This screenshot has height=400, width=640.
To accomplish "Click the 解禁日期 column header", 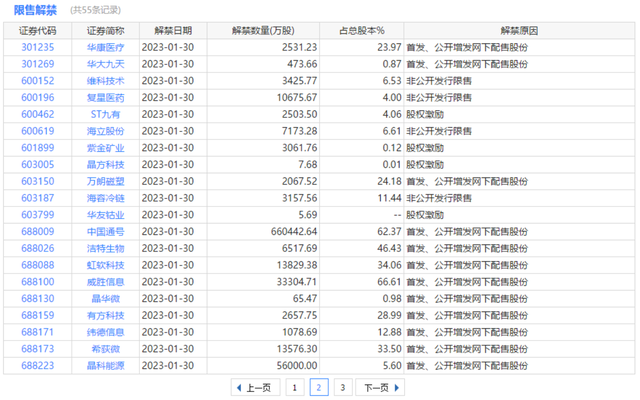I will 173,31.
